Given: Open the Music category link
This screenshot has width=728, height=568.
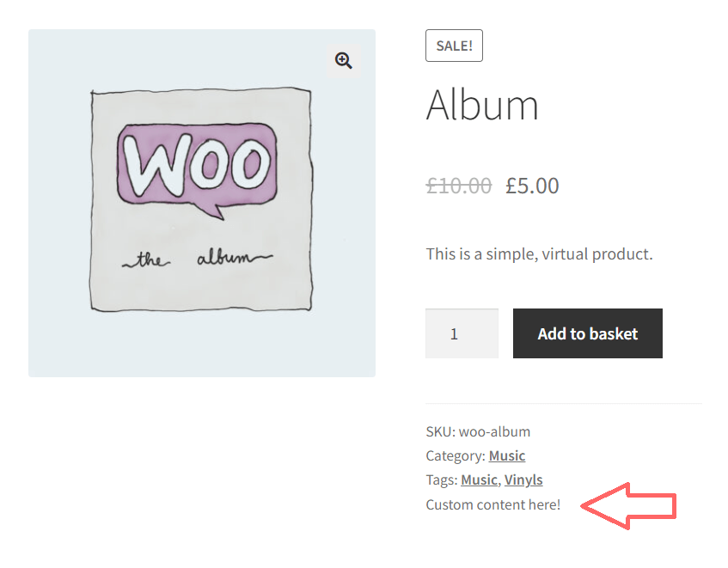Looking at the screenshot, I should click(506, 455).
